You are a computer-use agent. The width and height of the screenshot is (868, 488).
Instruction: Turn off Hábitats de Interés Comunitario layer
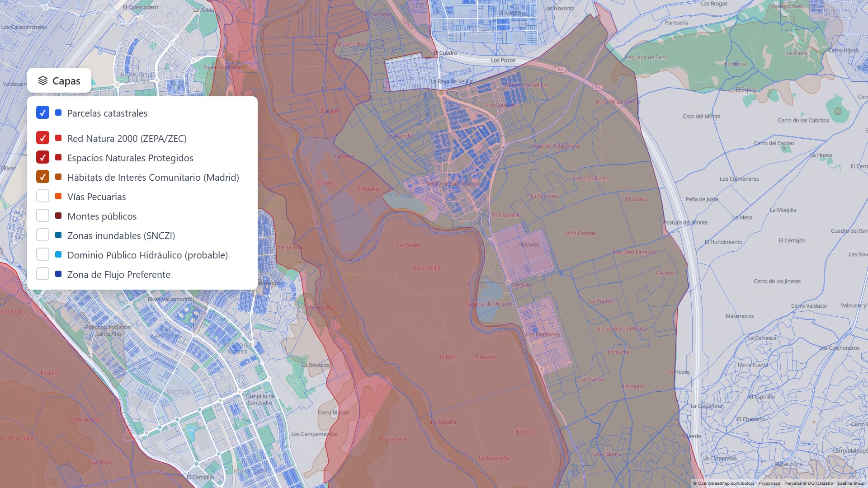(x=42, y=177)
